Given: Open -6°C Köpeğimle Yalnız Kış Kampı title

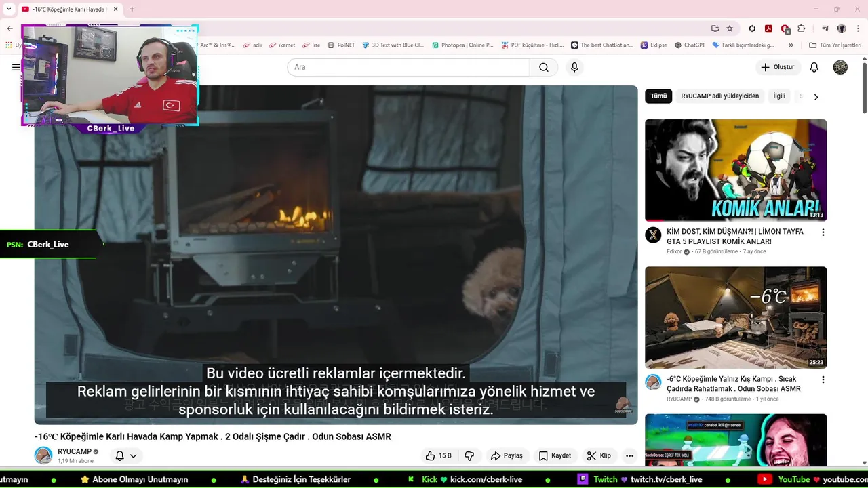Looking at the screenshot, I should tap(734, 384).
